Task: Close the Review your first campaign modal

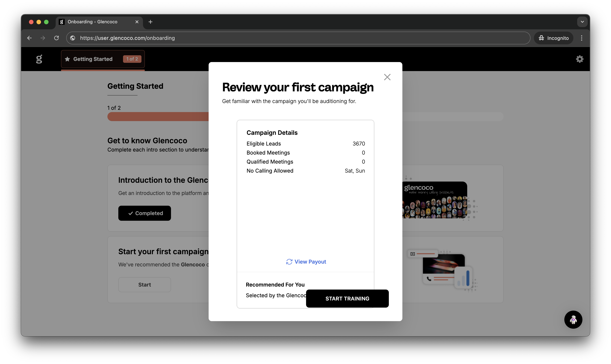Action: 387,77
